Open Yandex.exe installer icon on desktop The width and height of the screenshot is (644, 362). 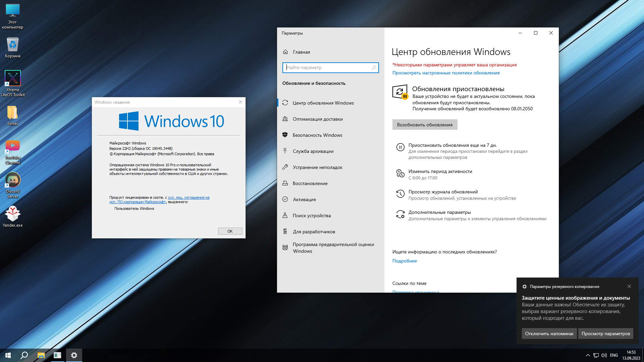coord(13,214)
